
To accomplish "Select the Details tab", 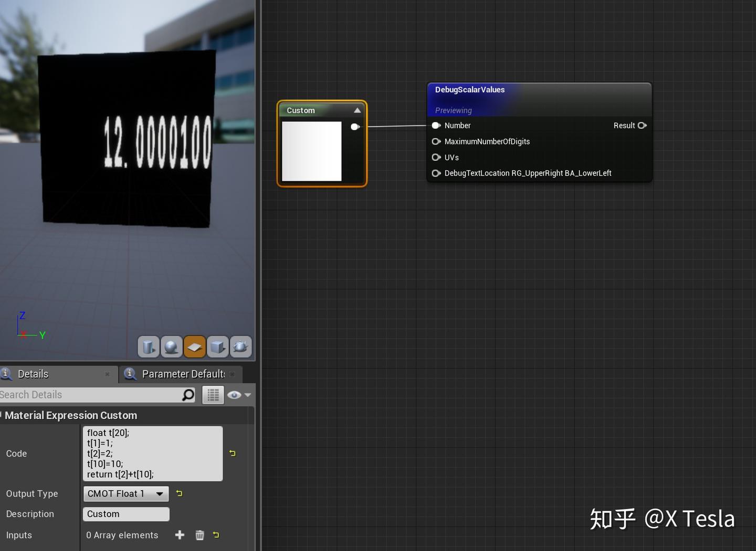I will click(x=33, y=374).
